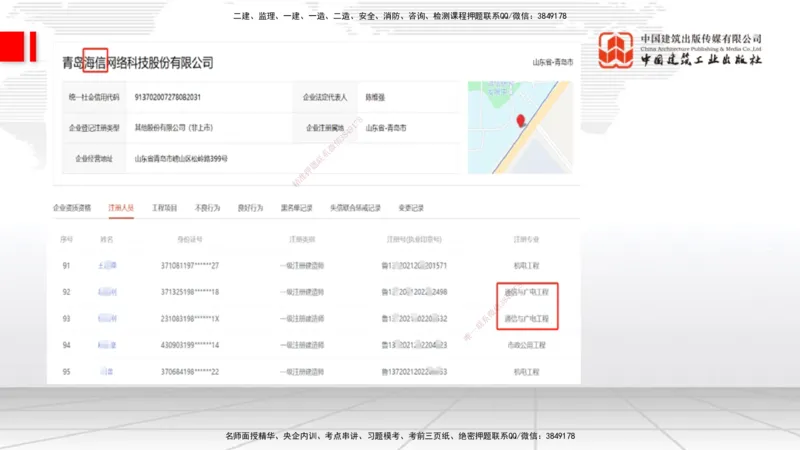
Task: Click the 通信与广电工程 specialty in row 93
Action: [527, 318]
